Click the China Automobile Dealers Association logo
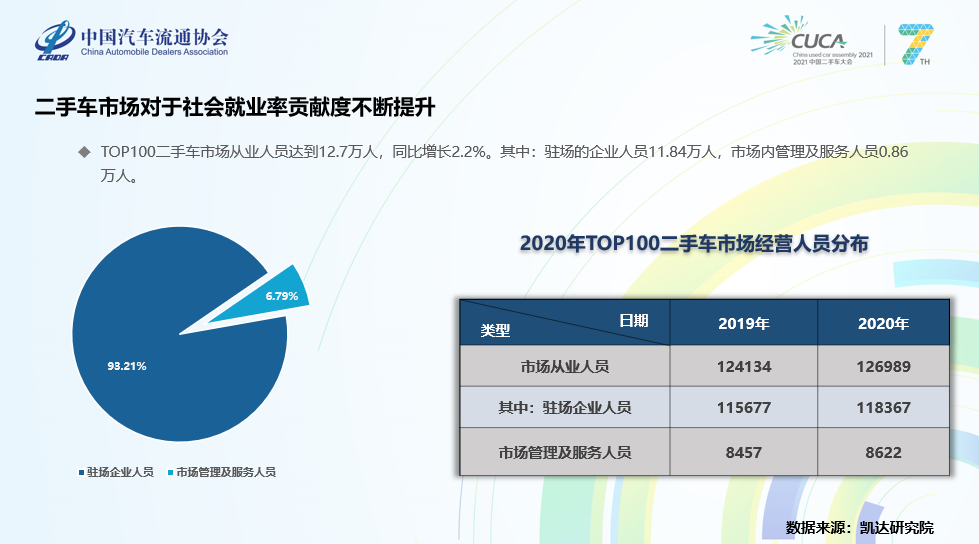This screenshot has width=979, height=544. [132, 41]
